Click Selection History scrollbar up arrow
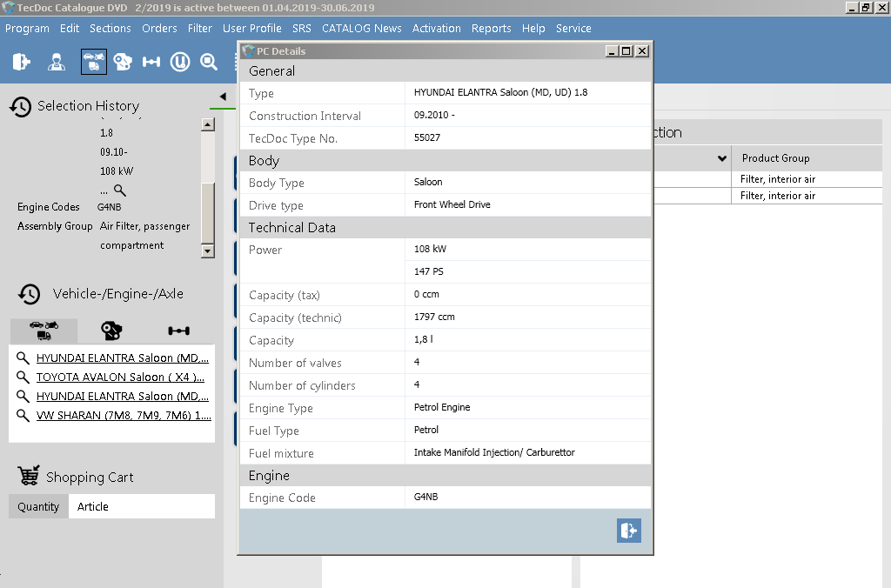 click(208, 124)
